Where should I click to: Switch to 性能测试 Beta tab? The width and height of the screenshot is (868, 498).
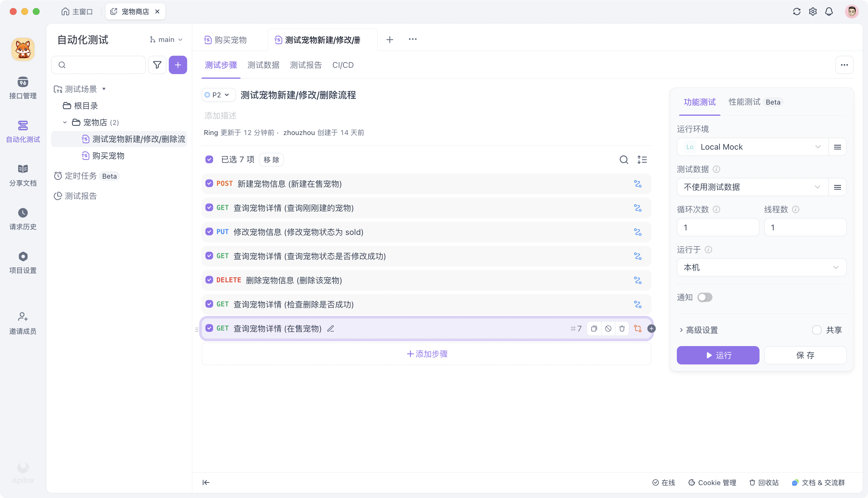coord(744,102)
